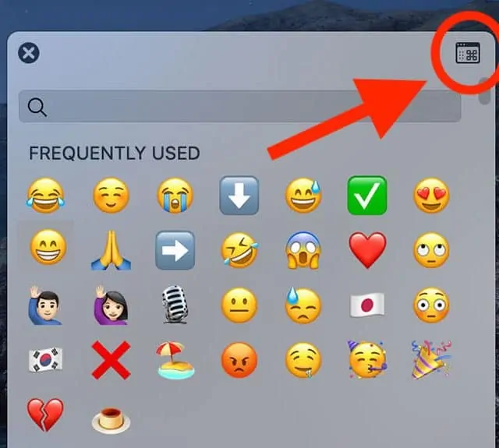Screen dimensions: 499x448
Task: Pick the right arrow emoji
Action: (175, 250)
